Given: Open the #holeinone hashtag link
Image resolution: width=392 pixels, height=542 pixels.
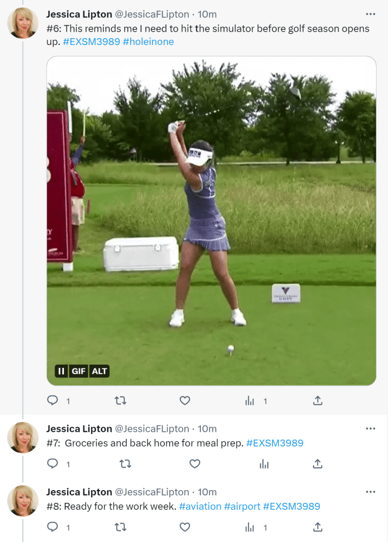Looking at the screenshot, I should tap(148, 41).
